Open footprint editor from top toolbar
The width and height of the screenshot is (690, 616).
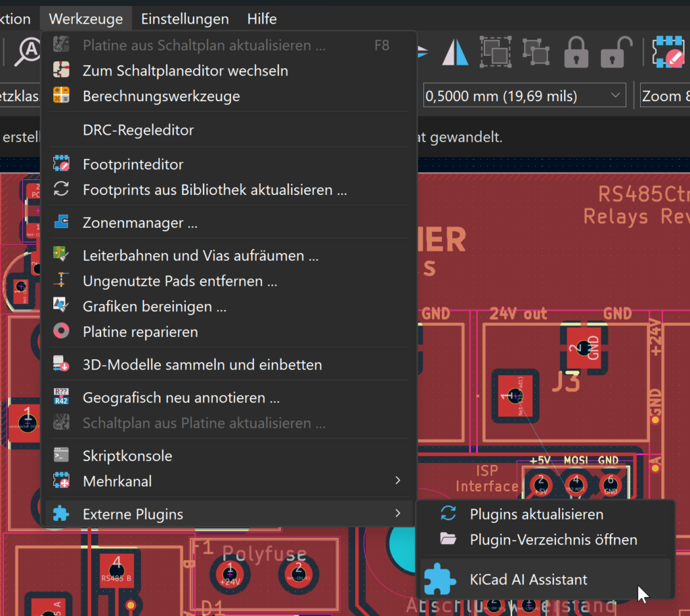pos(668,53)
